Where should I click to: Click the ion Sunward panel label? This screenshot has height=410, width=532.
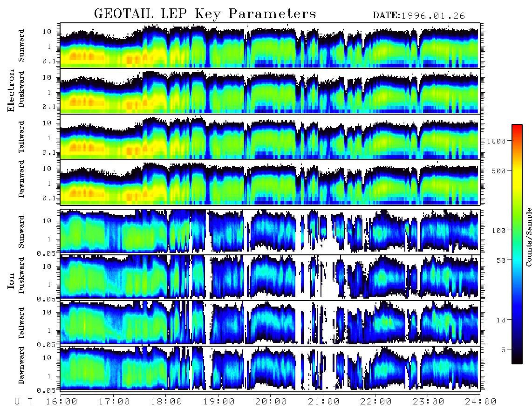pyautogui.click(x=21, y=232)
